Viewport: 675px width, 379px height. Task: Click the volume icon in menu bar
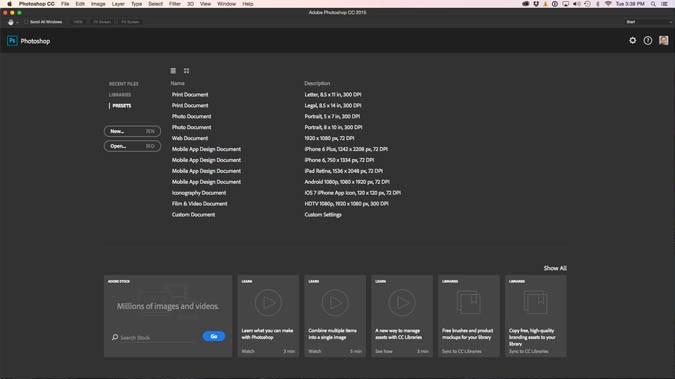tap(577, 4)
